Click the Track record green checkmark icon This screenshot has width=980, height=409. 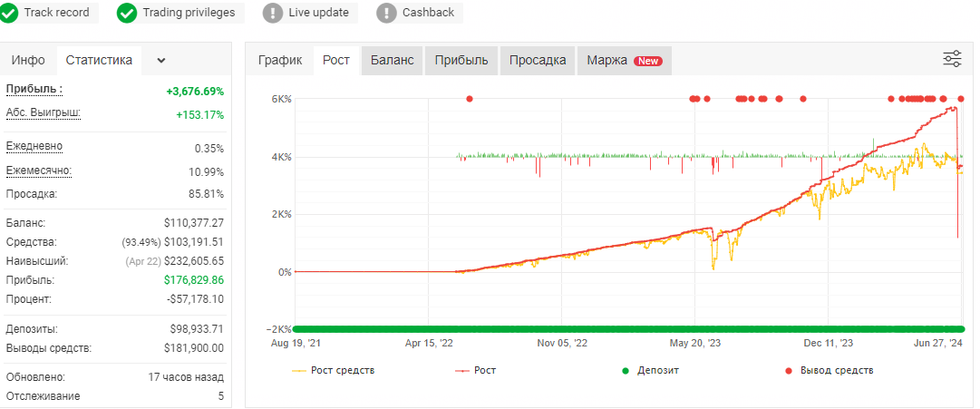(x=8, y=13)
